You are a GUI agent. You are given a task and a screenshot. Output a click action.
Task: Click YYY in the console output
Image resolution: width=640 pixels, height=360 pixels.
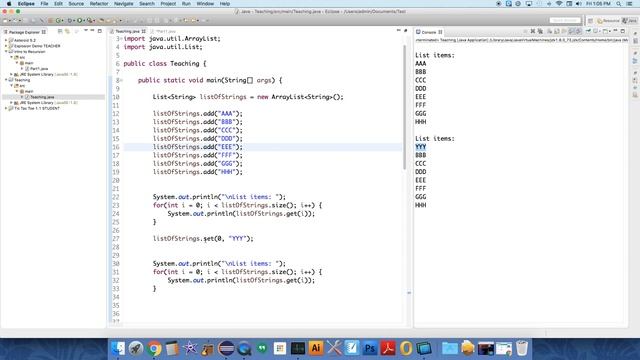pyautogui.click(x=420, y=147)
